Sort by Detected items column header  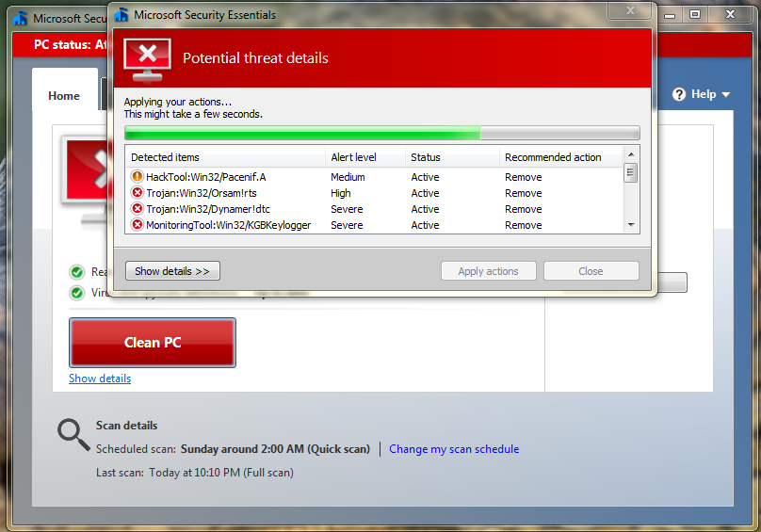pyautogui.click(x=225, y=157)
